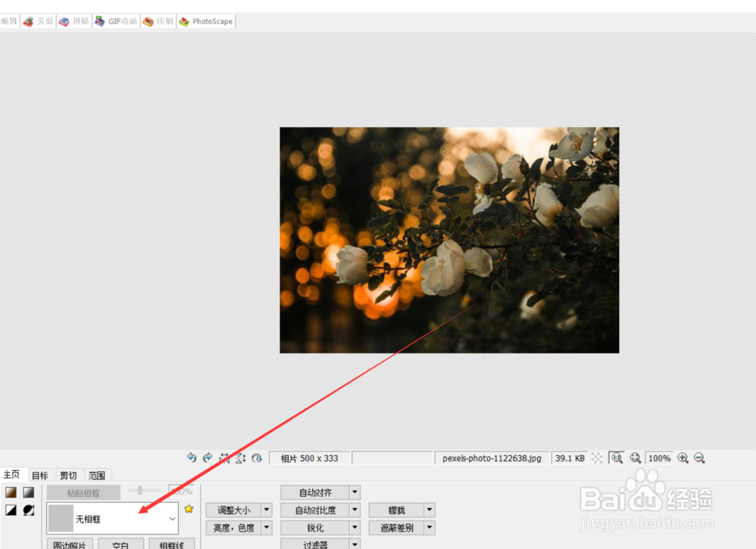
Task: Click the 调整大小 resize button
Action: [234, 510]
